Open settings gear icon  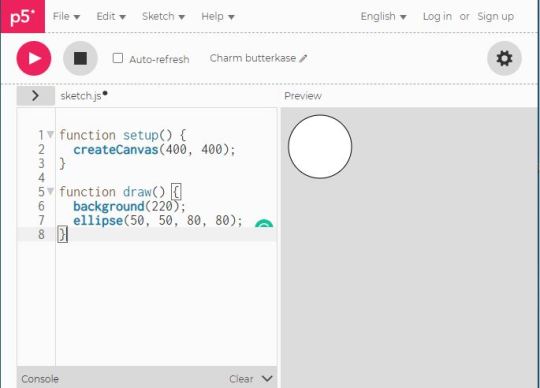point(504,58)
